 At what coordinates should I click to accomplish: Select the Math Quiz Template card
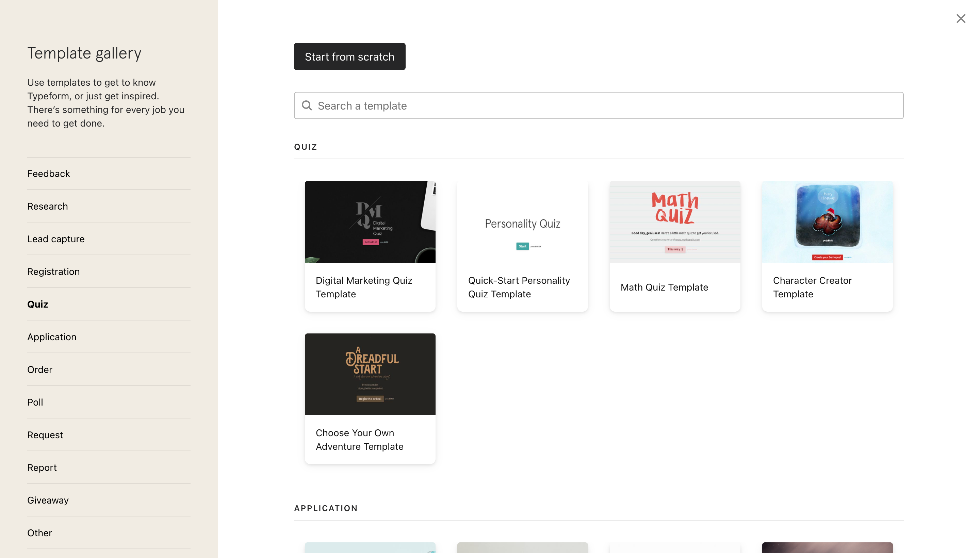[x=674, y=246]
